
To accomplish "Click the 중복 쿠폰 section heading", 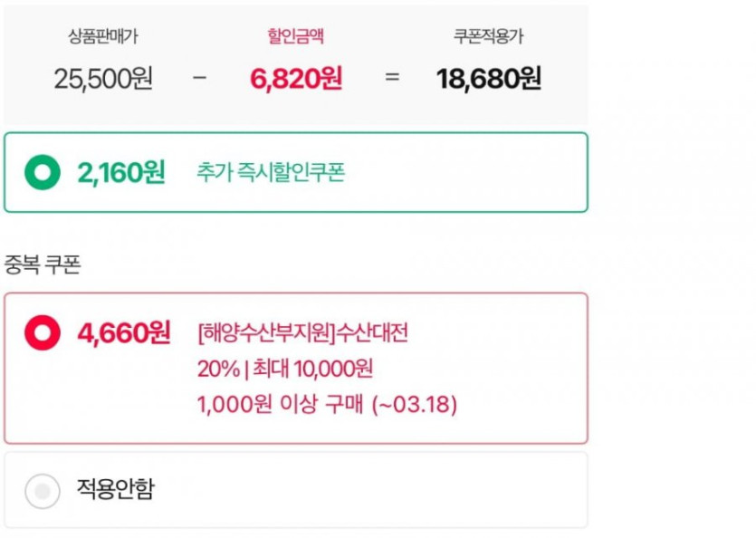I will click(43, 264).
